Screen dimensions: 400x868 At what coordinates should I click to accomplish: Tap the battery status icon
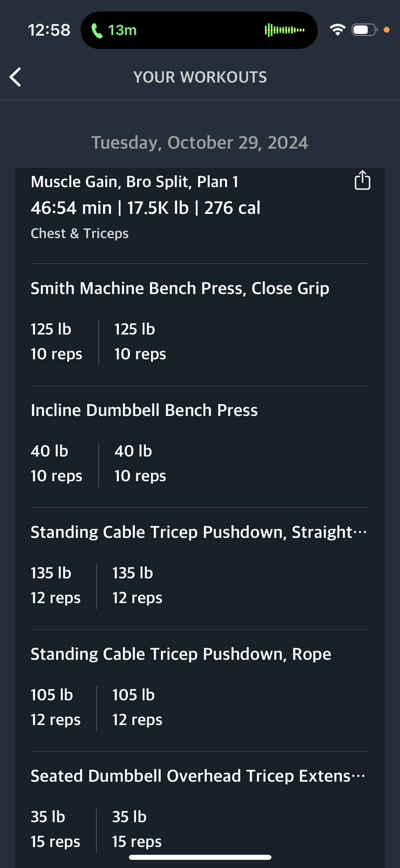coord(365,30)
